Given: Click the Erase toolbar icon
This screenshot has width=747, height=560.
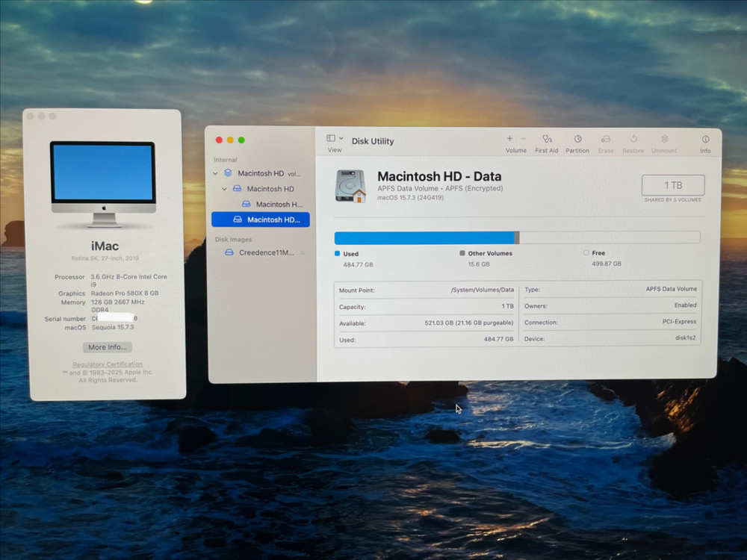Looking at the screenshot, I should pyautogui.click(x=606, y=140).
